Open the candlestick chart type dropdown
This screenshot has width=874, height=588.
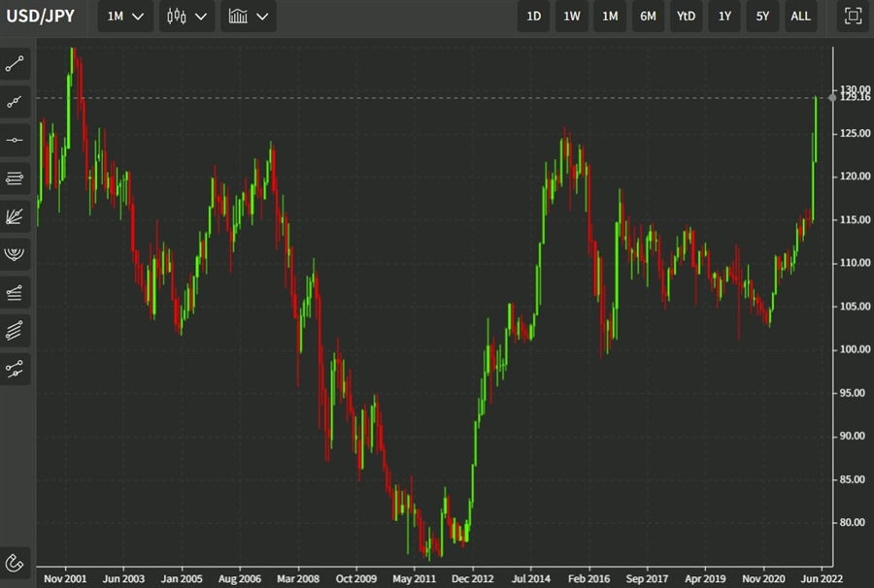tap(187, 16)
